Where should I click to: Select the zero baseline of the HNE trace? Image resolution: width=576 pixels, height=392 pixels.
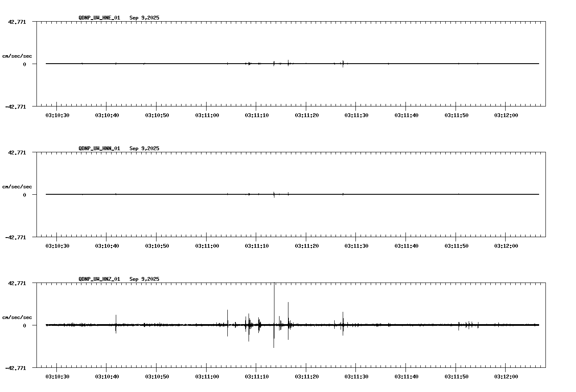point(170,64)
